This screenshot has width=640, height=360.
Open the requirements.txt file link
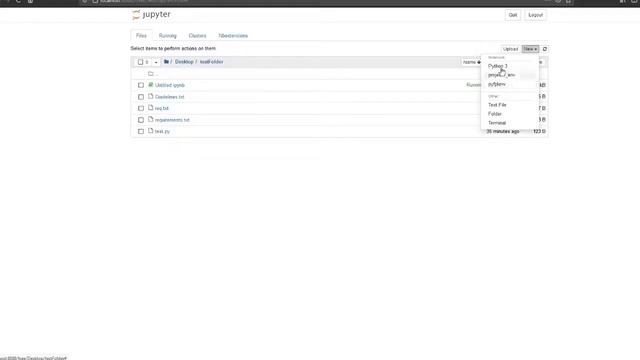[x=172, y=120]
